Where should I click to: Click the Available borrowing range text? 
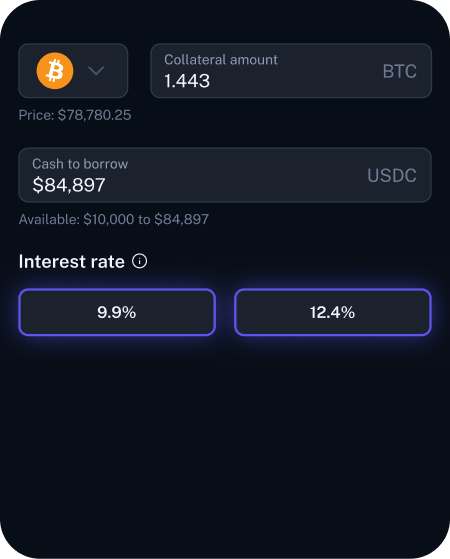pyautogui.click(x=114, y=219)
